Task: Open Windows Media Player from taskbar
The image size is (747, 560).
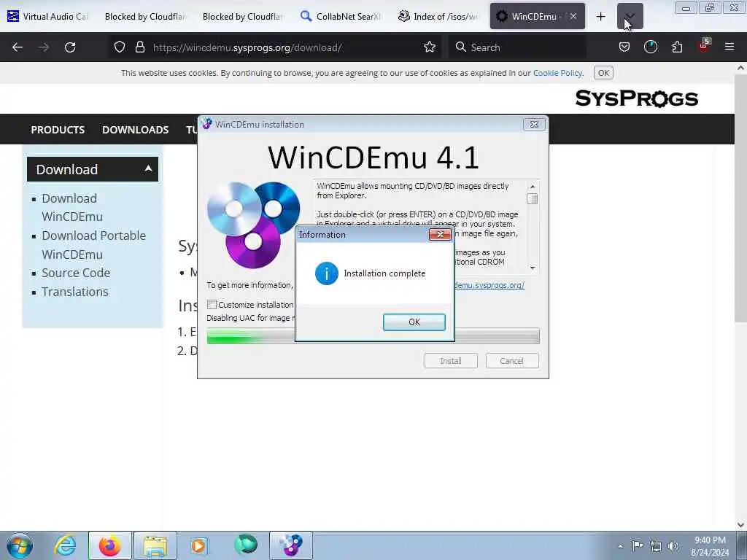Action: tap(199, 545)
